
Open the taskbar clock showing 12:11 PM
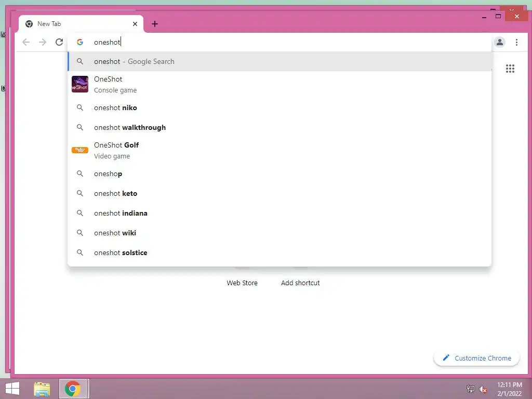point(509,389)
